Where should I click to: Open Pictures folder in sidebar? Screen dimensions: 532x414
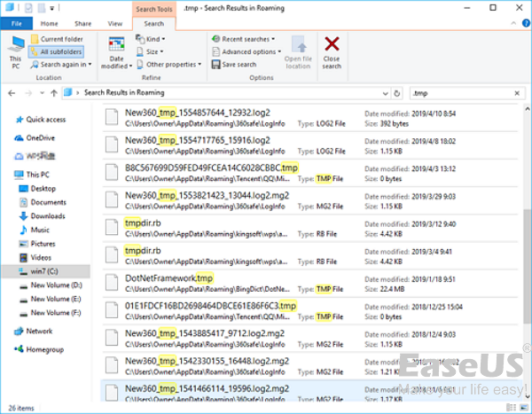point(37,244)
